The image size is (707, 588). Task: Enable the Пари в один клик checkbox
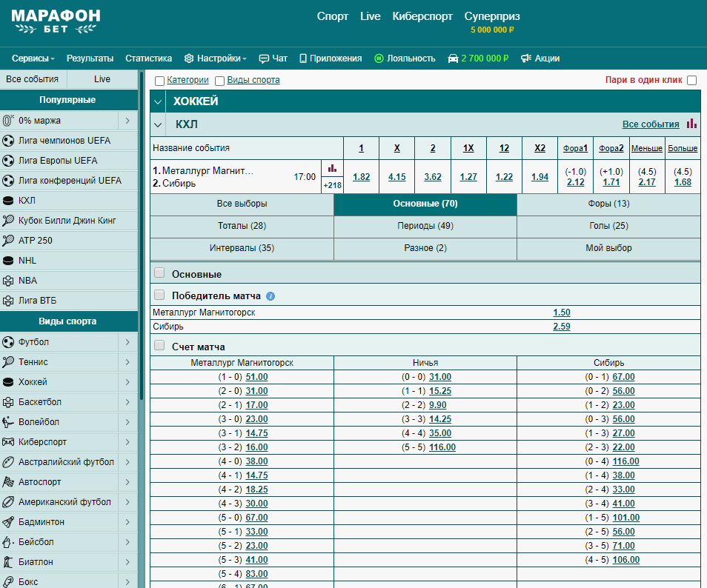(x=691, y=80)
